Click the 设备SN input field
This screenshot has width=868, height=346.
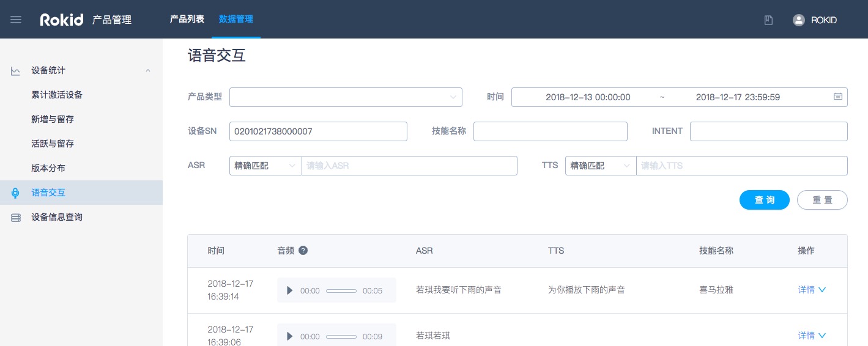318,131
